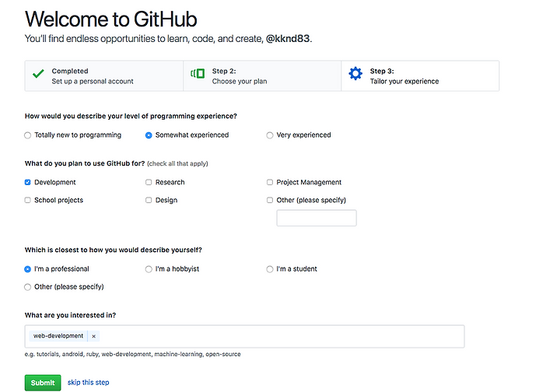
Task: Click the green checkmark Completed icon
Action: pos(38,74)
